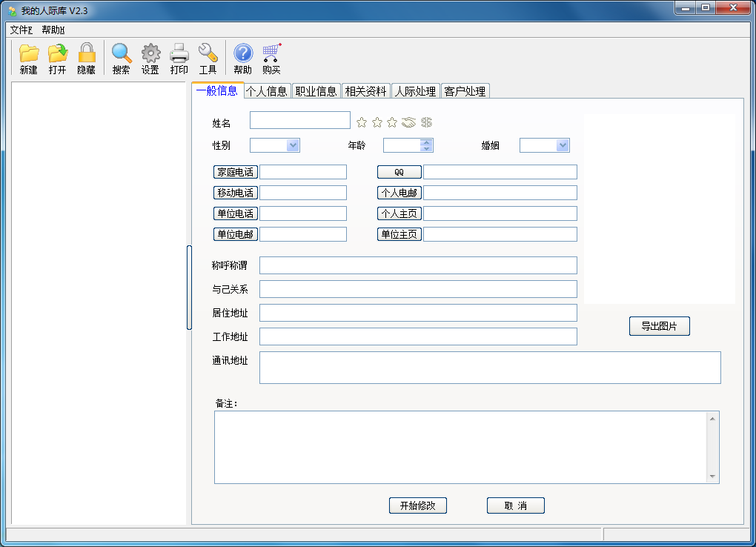Increase 年龄 (age) with up spinner arrow
This screenshot has height=547, width=756.
(x=425, y=142)
